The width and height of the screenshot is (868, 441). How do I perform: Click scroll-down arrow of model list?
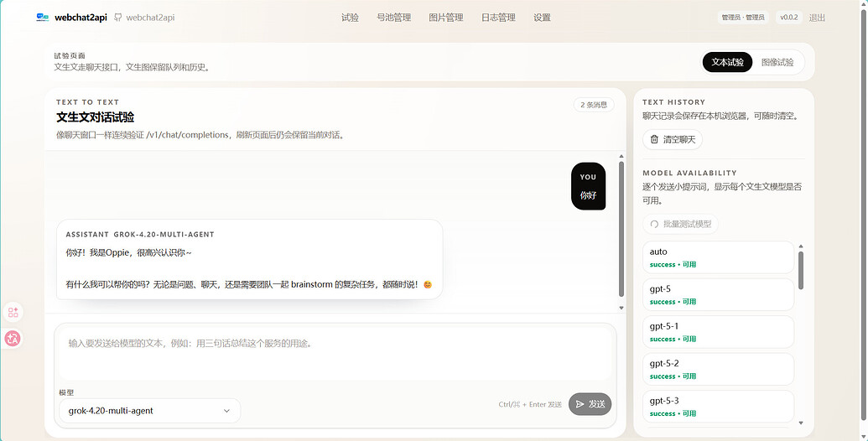point(800,423)
